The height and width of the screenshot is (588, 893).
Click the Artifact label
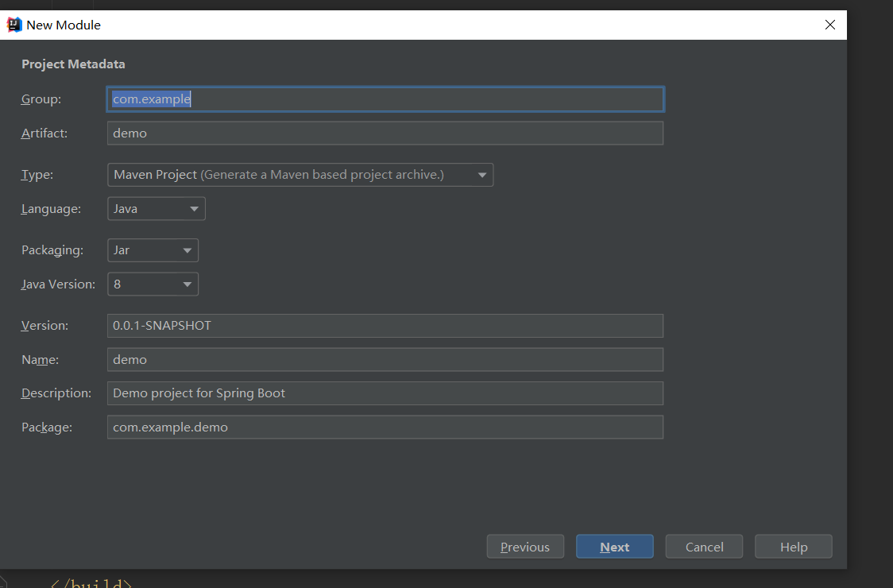[x=44, y=133]
